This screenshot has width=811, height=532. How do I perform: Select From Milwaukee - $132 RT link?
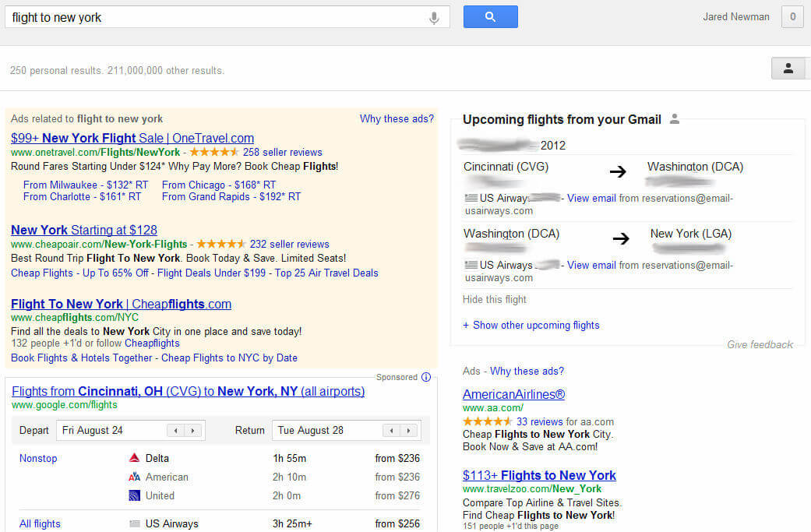tap(86, 185)
